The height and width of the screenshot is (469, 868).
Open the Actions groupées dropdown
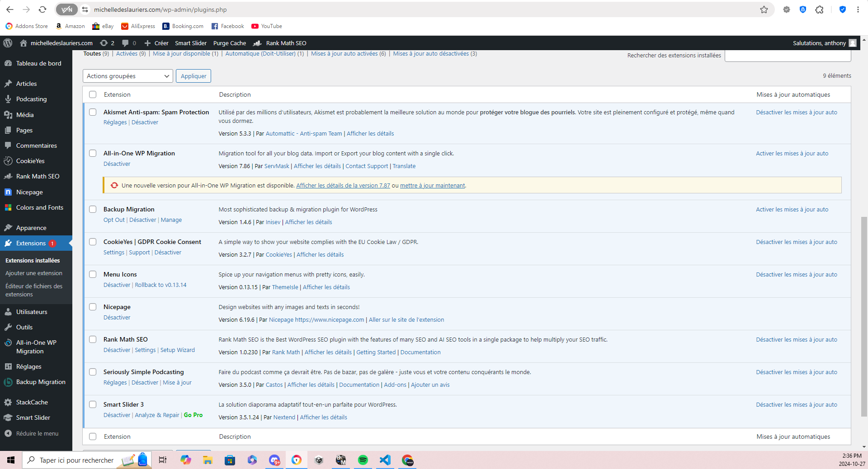tap(128, 76)
